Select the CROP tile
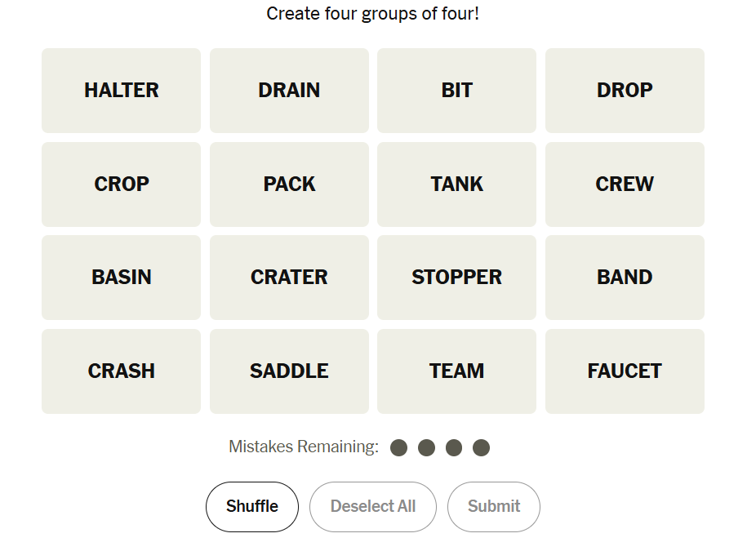This screenshot has width=747, height=560. click(x=121, y=184)
